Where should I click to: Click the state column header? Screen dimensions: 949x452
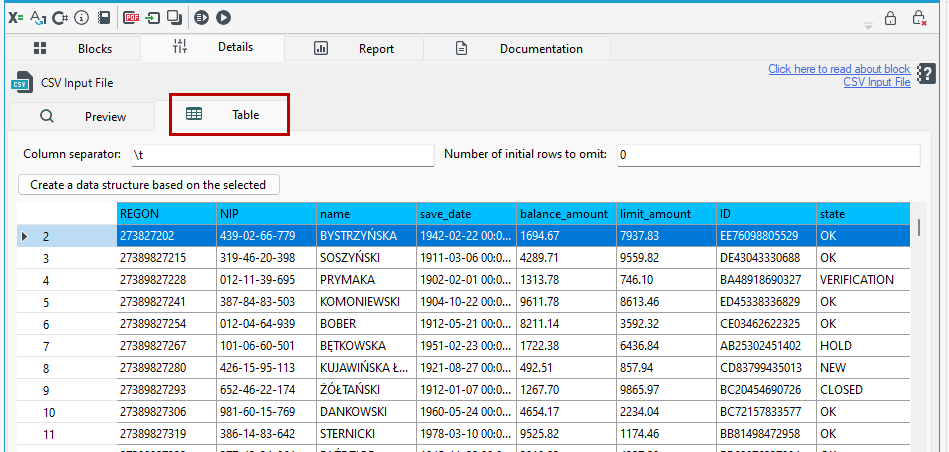(x=862, y=214)
